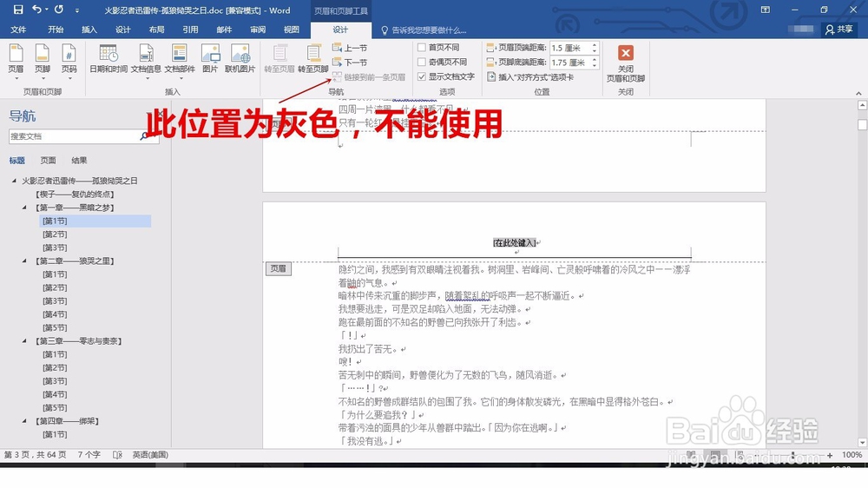The height and width of the screenshot is (488, 868).
Task: Open the 文档部件 quick parts menu
Action: point(180,61)
